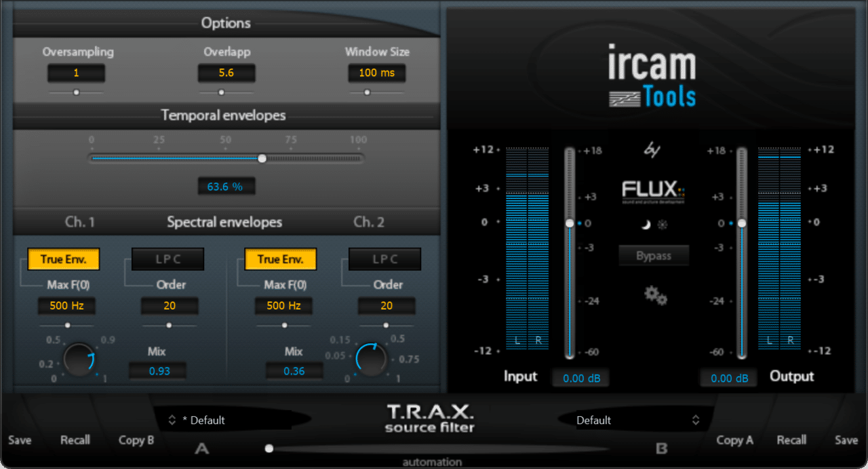Click the signature glyph above the FLUX logo
Viewport: 868px width, 469px height.
click(652, 149)
